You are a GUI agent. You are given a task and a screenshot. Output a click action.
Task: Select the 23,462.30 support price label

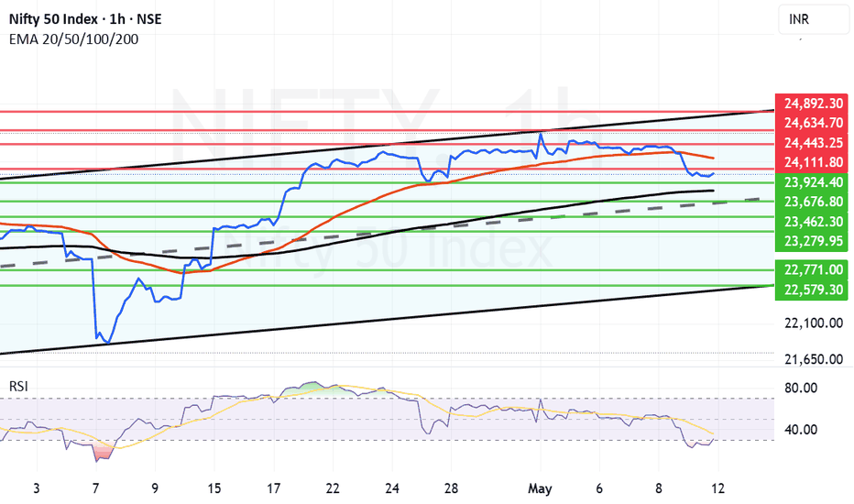[x=813, y=221]
